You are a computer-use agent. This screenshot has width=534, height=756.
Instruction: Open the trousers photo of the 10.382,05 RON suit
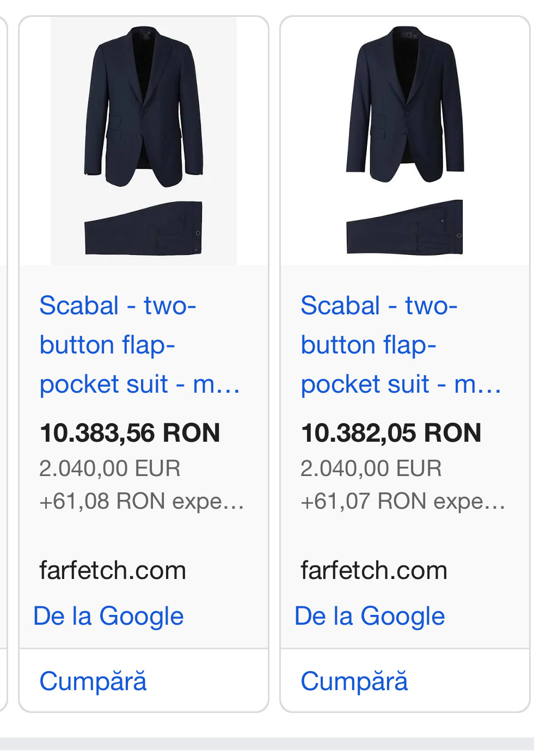(x=404, y=227)
